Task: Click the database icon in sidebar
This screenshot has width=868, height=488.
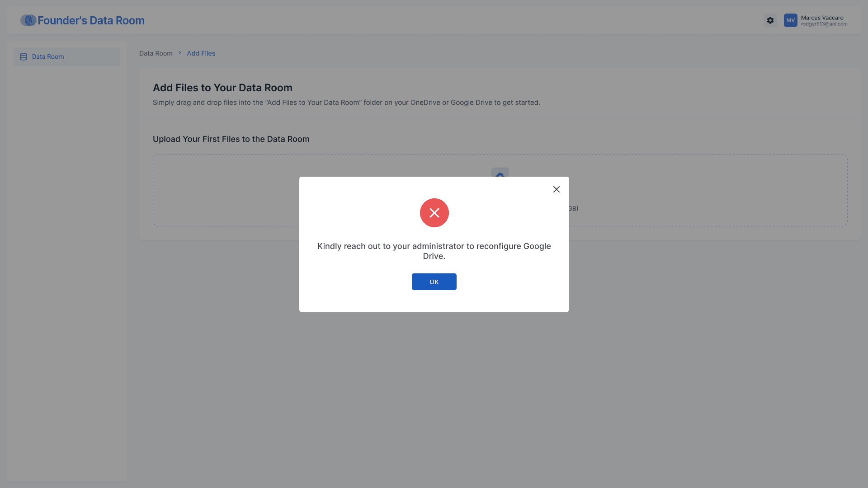Action: (x=24, y=57)
